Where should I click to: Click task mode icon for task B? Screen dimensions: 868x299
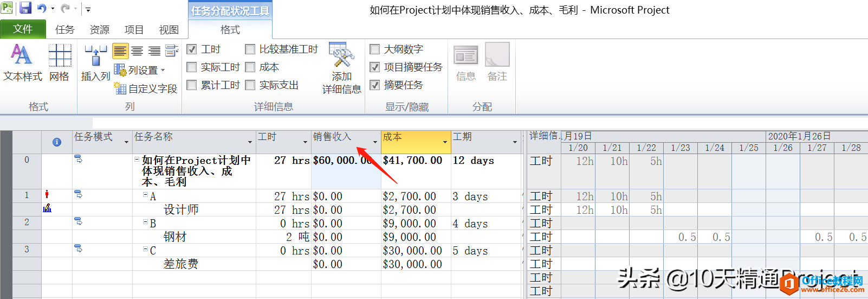coord(78,221)
